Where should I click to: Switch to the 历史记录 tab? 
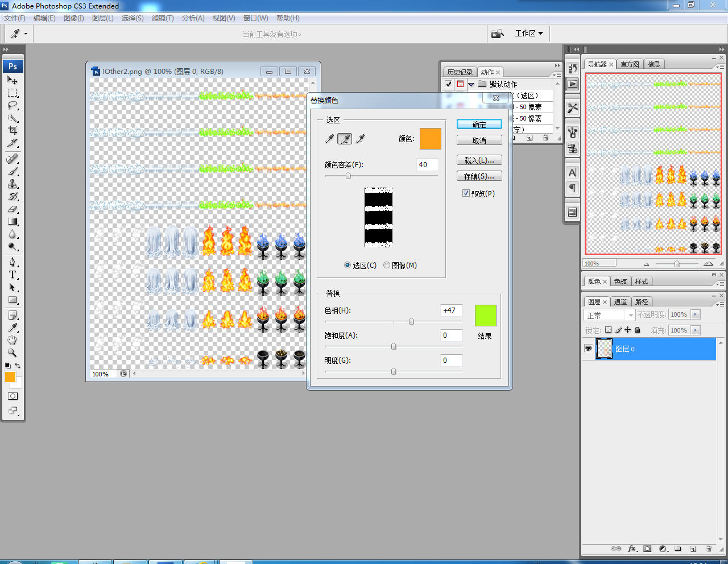460,72
